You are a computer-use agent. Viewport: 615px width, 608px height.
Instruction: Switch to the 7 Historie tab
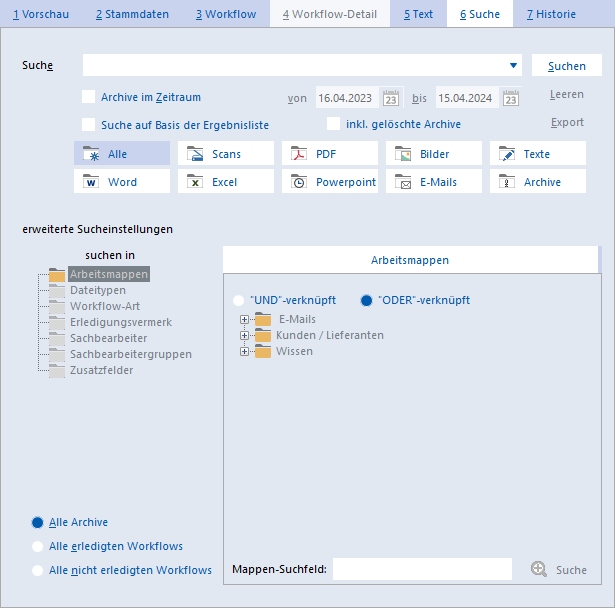[551, 14]
